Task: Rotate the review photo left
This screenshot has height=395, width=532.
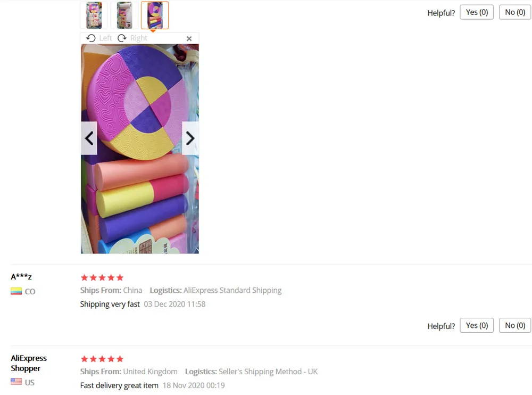Action: [x=99, y=38]
